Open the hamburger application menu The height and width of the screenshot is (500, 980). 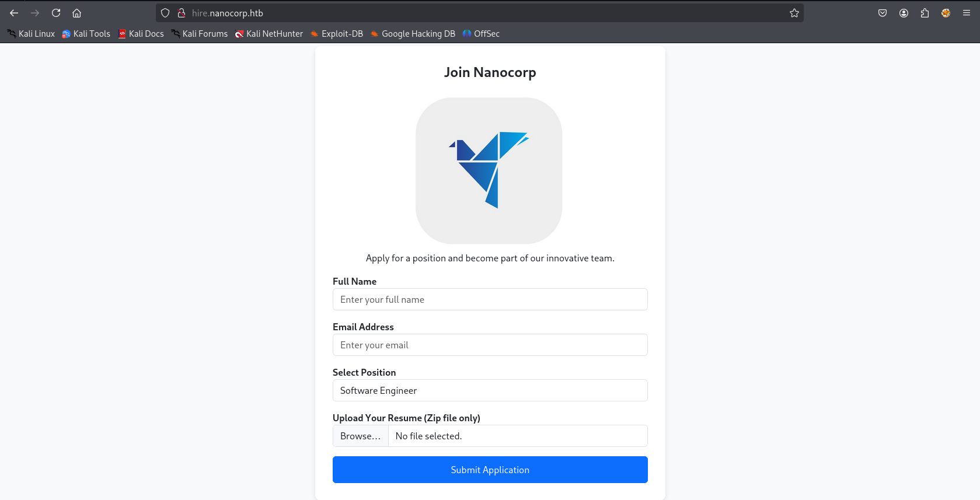tap(967, 13)
